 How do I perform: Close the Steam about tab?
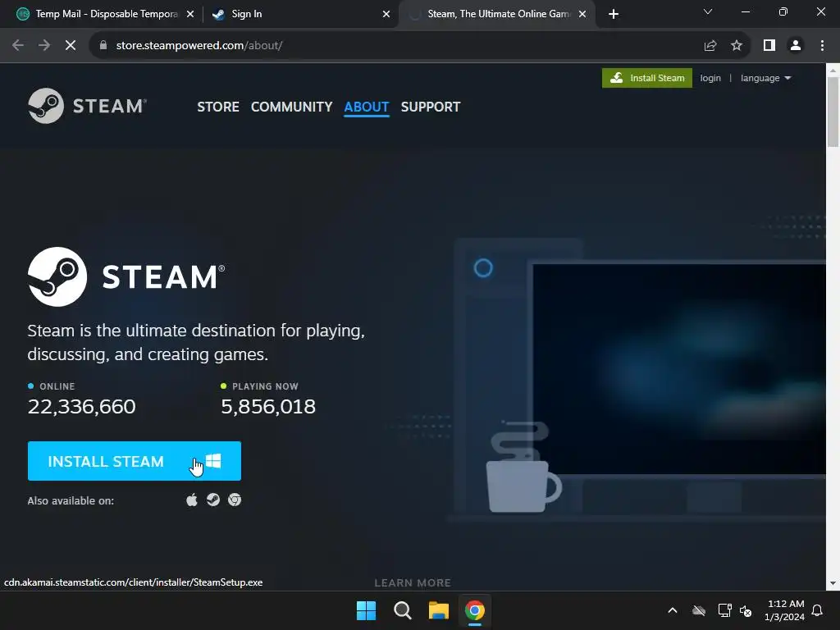(582, 14)
